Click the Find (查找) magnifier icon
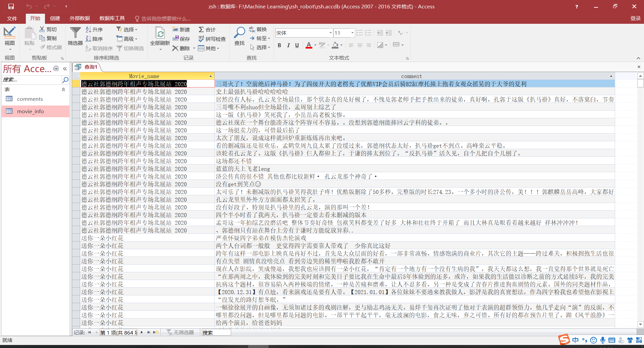This screenshot has width=644, height=348. coord(239,32)
